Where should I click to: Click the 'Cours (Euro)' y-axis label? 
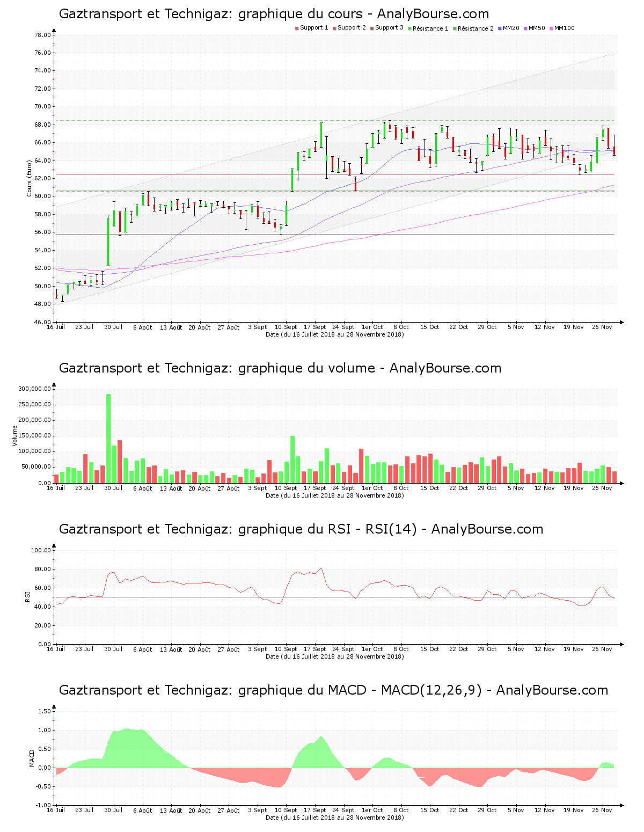30,178
